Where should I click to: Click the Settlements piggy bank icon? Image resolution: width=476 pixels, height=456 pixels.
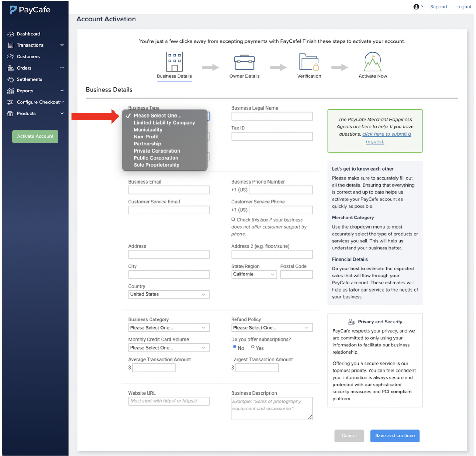pos(10,79)
